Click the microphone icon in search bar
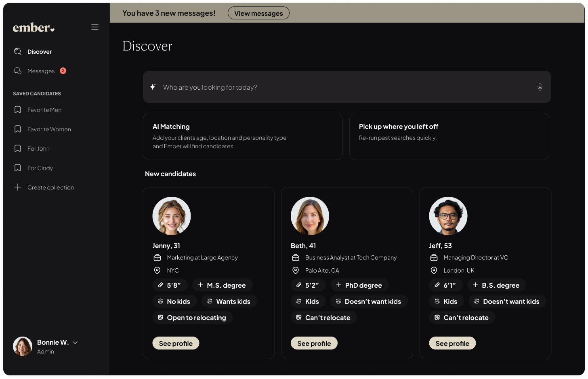Viewport: 588px width, 379px height. [540, 87]
